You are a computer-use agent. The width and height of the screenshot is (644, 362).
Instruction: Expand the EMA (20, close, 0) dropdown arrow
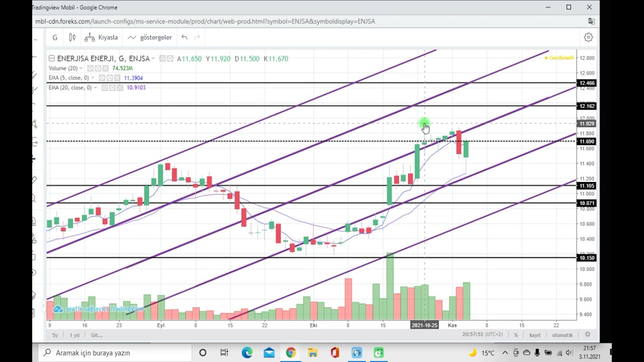click(96, 87)
